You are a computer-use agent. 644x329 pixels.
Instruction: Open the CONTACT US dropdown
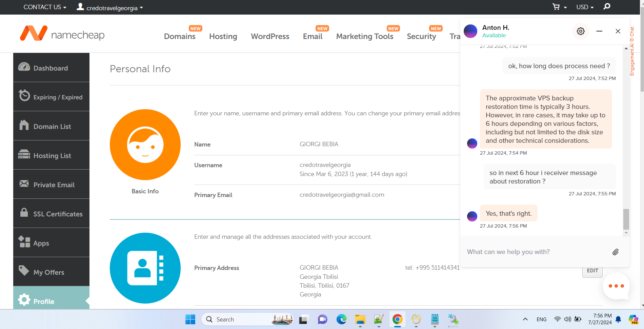(45, 7)
